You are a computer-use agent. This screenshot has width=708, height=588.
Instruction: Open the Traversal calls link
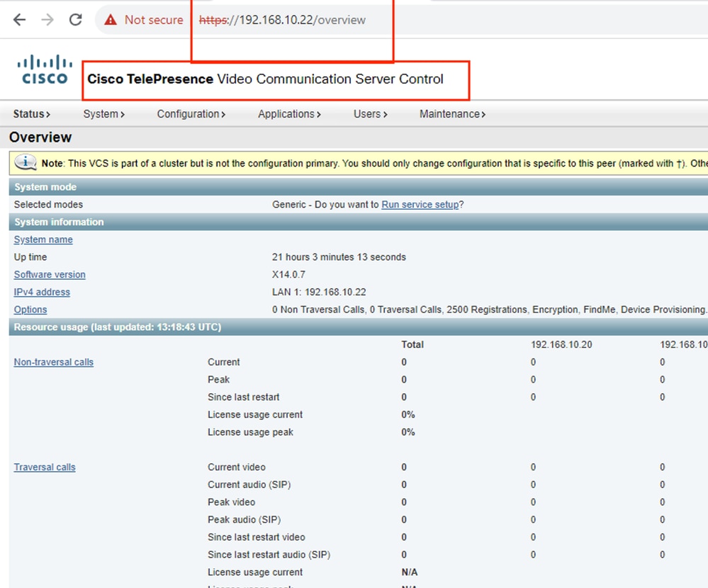tap(45, 468)
